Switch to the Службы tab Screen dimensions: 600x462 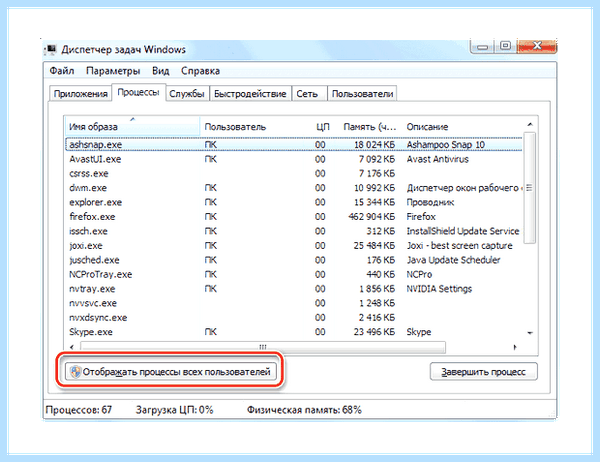187,94
